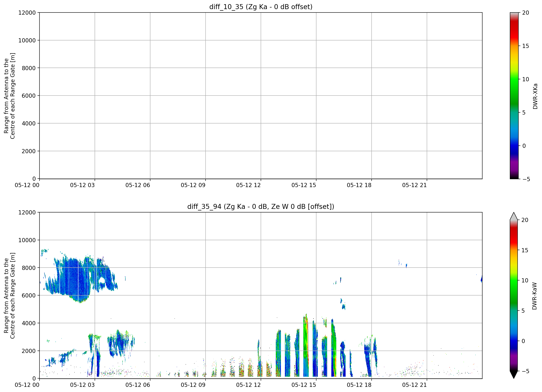Select the DWR-KaW colorbar label
Viewport: 542px width, 392px height.
[535, 296]
